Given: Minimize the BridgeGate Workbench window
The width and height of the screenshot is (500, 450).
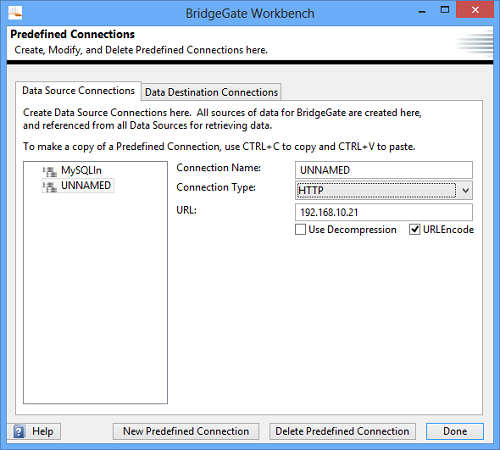Looking at the screenshot, I should 422,12.
